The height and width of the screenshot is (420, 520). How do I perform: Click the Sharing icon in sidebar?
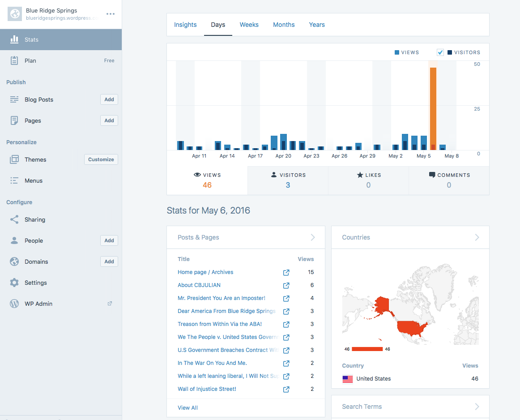click(14, 219)
